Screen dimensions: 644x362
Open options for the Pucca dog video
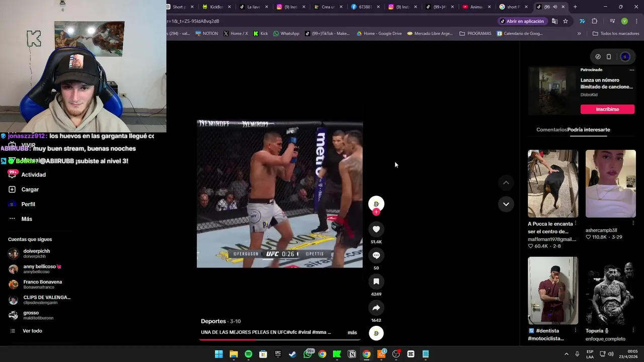(576, 223)
